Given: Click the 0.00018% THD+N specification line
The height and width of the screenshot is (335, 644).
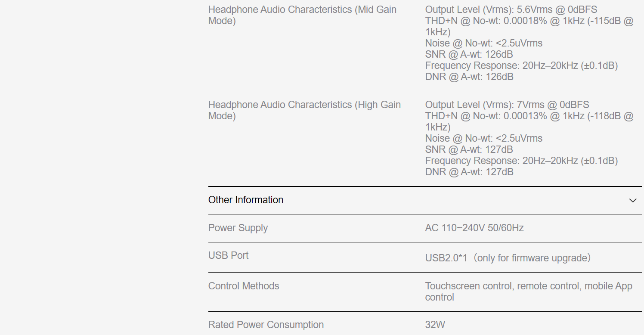Looking at the screenshot, I should 529,21.
